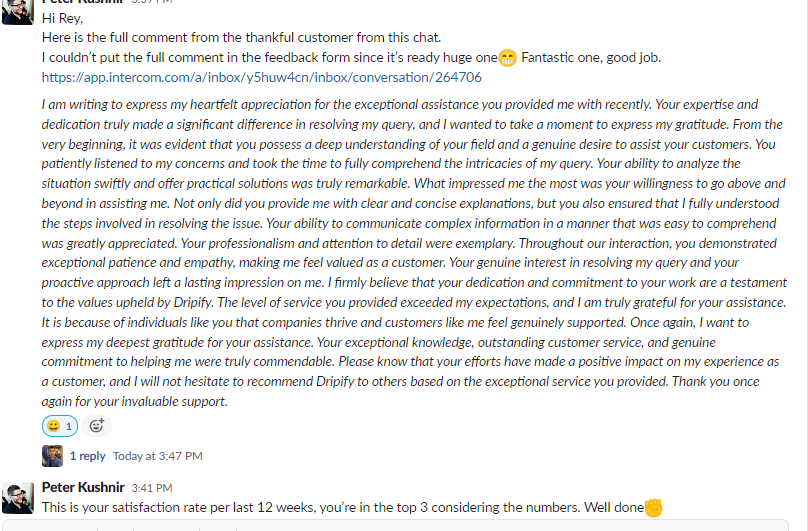Click Peter Kushnir's avatar on 3:41 PM message
Image resolution: width=808 pixels, height=531 pixels.
pyautogui.click(x=19, y=497)
